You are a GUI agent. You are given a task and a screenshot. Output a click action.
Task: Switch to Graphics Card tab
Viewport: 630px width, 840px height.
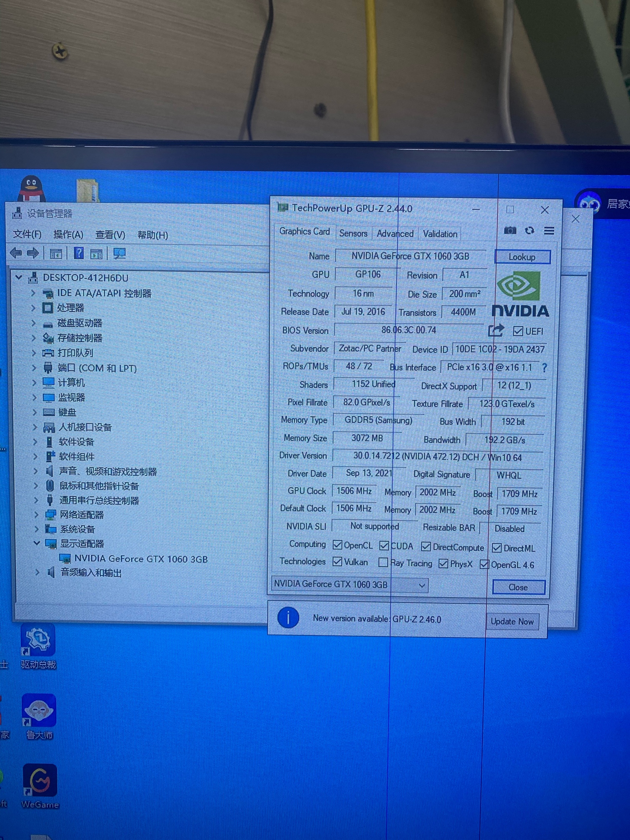coord(304,232)
